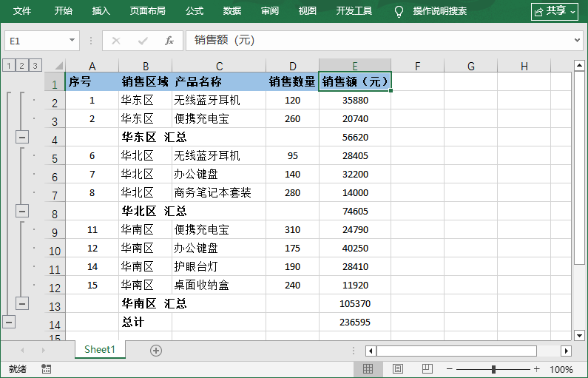Click the 销售数量 header cell
Image resolution: width=588 pixels, height=378 pixels.
(x=292, y=81)
